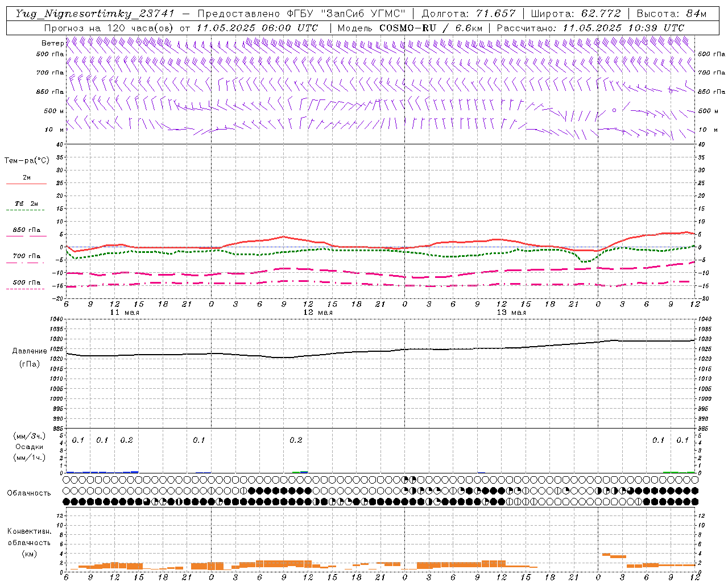Click the Осадки panel label

click(29, 447)
